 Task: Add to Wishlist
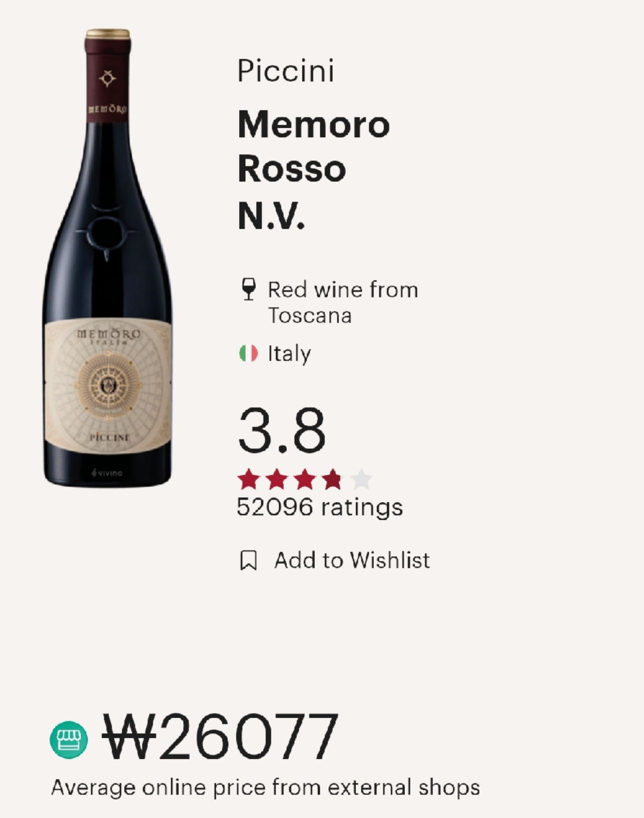click(x=352, y=560)
